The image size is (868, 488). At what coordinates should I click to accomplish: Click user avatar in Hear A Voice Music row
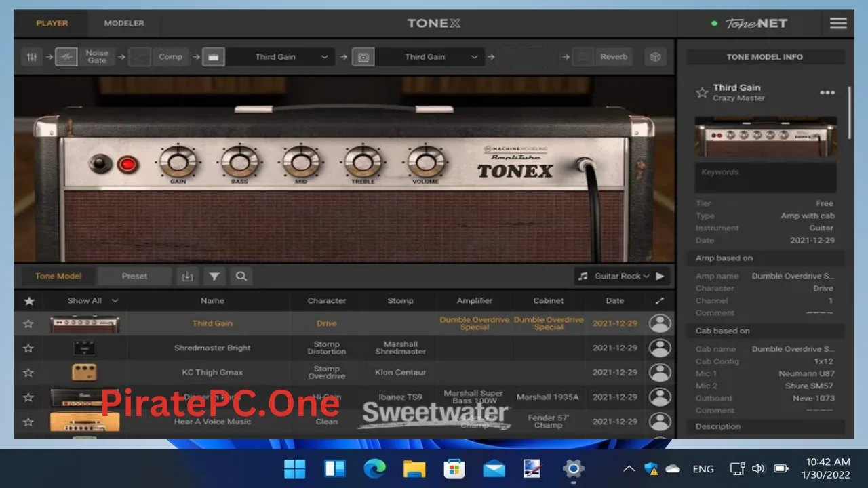click(660, 422)
